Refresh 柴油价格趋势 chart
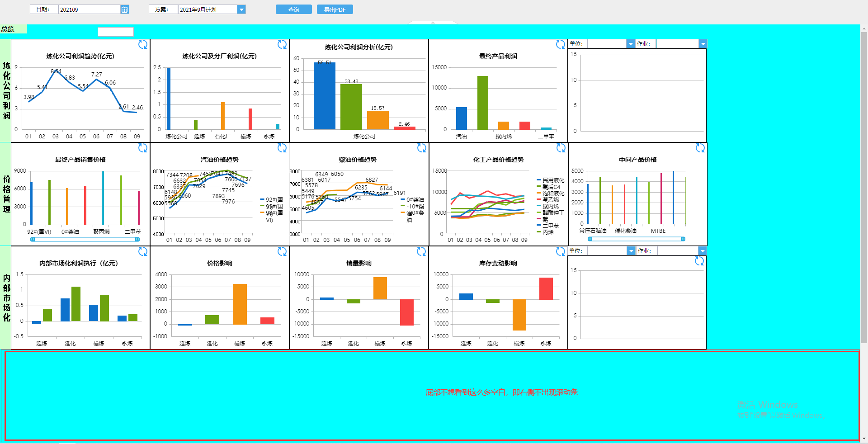 (422, 148)
